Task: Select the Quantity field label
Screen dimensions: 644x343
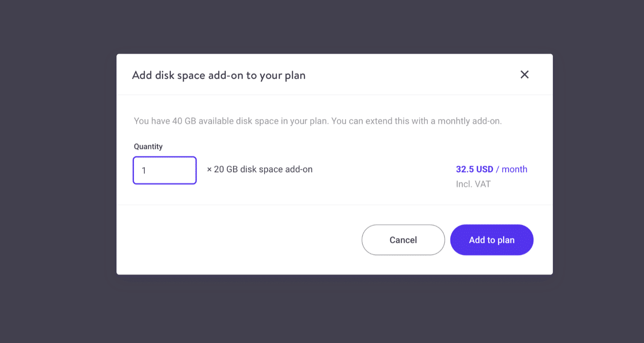Action: [148, 146]
